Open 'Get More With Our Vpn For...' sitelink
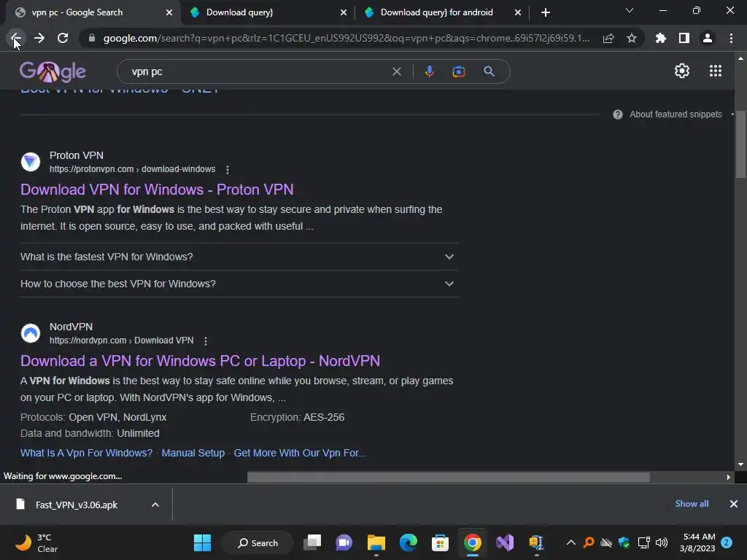747x560 pixels. point(300,453)
